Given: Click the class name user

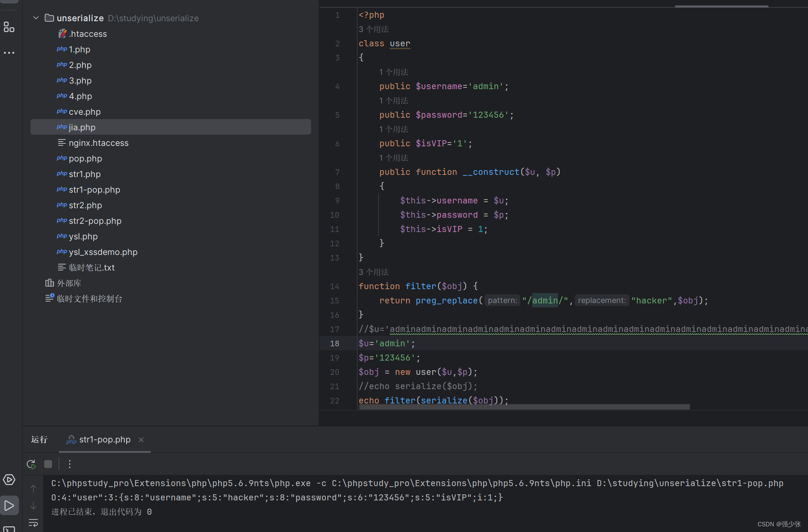Looking at the screenshot, I should click(x=400, y=43).
